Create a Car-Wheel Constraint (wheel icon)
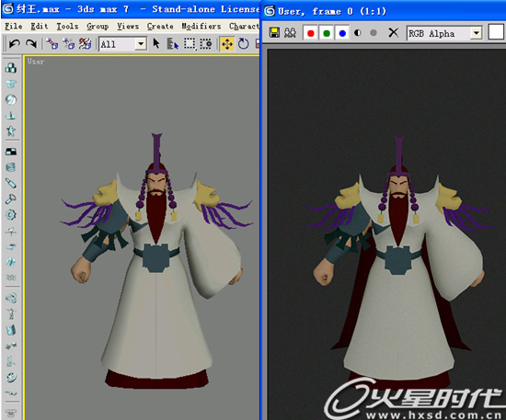 pyautogui.click(x=11, y=377)
